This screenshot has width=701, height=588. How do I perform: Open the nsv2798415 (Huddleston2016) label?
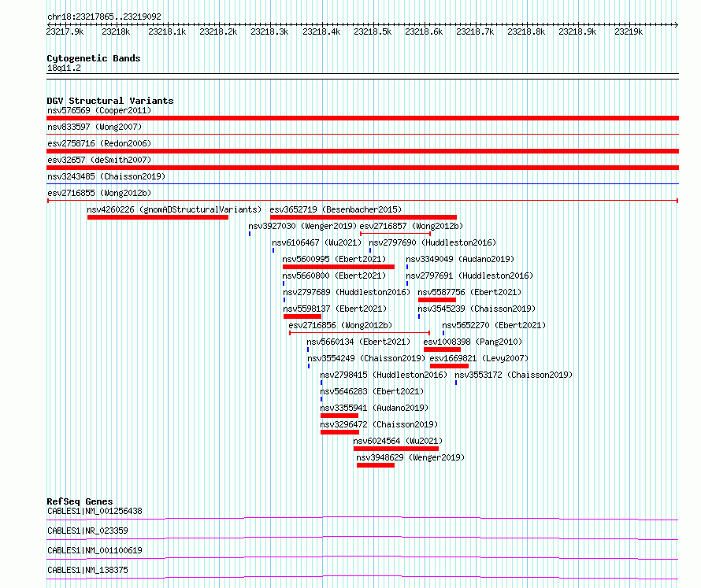(384, 375)
